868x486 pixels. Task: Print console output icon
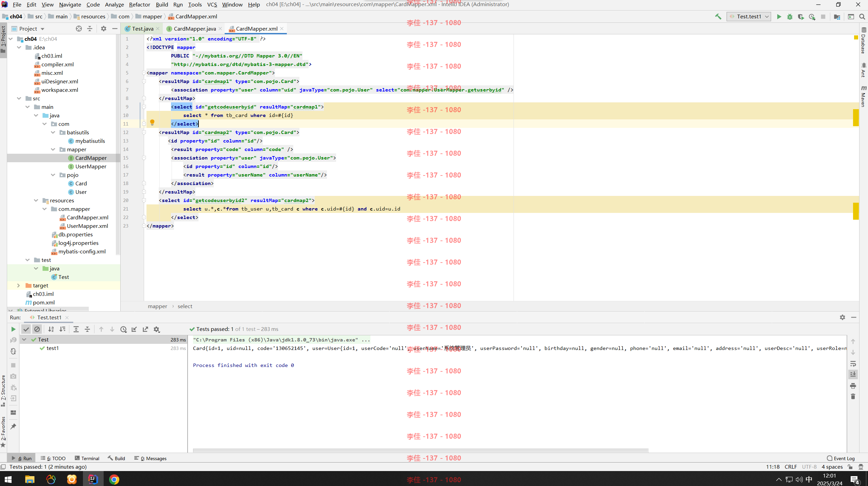coord(853,386)
